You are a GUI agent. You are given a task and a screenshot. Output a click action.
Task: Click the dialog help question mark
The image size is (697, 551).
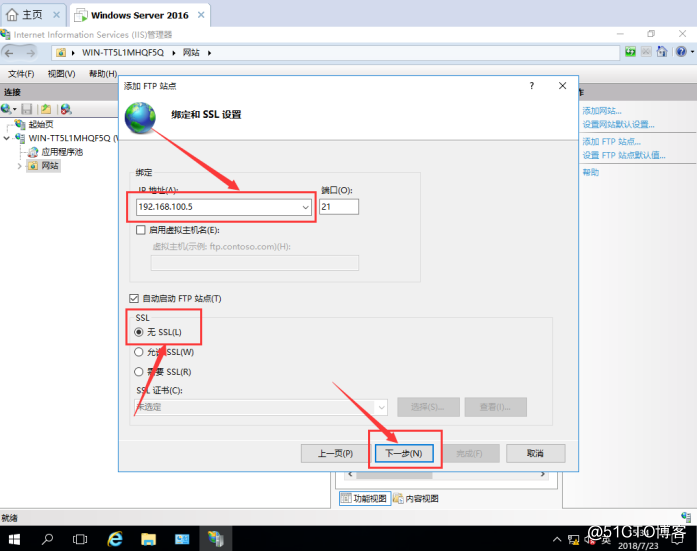pos(532,86)
